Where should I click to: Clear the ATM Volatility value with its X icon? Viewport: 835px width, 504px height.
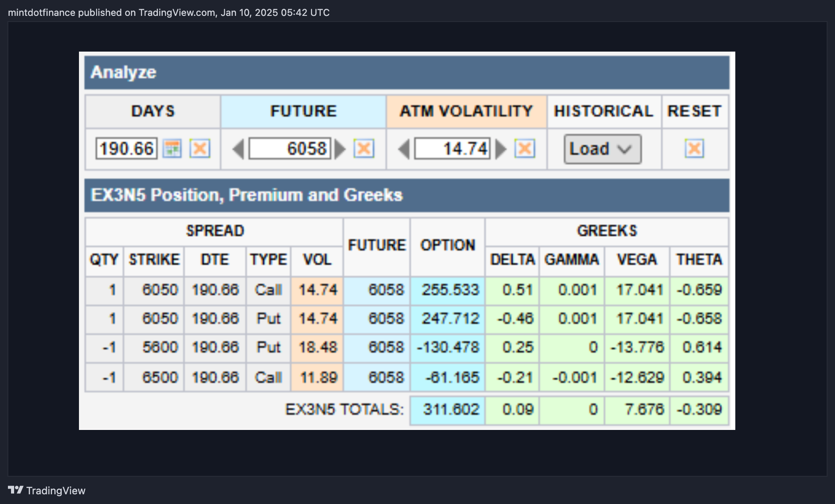pyautogui.click(x=525, y=149)
